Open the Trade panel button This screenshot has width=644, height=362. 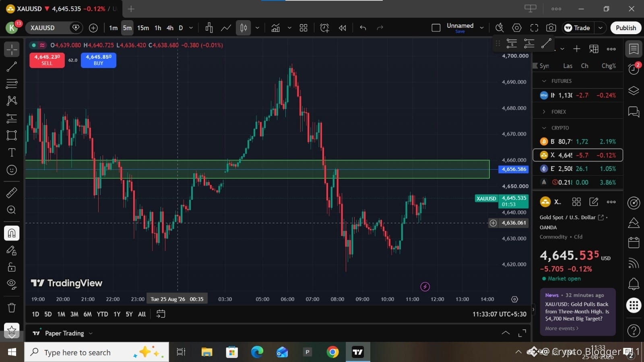point(578,28)
